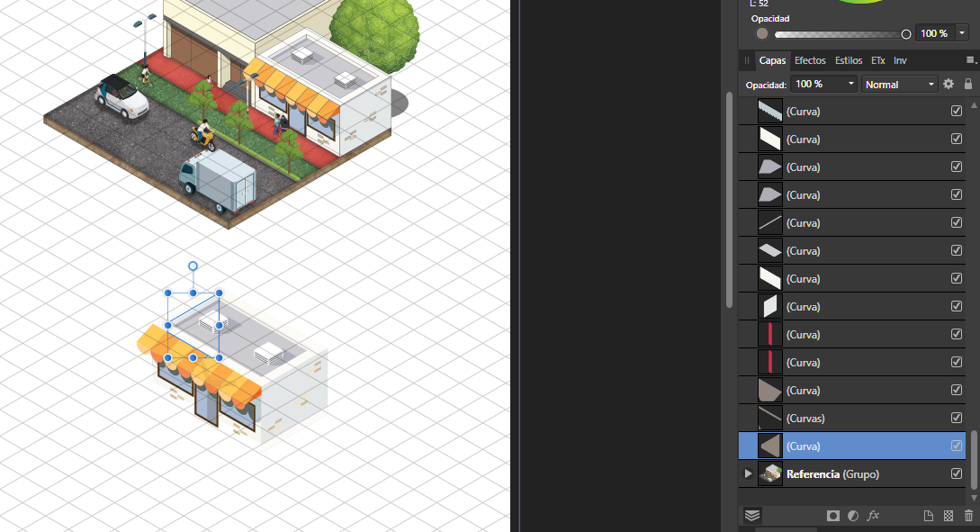
Task: Click the layers panel scroll down arrow
Action: point(974,498)
